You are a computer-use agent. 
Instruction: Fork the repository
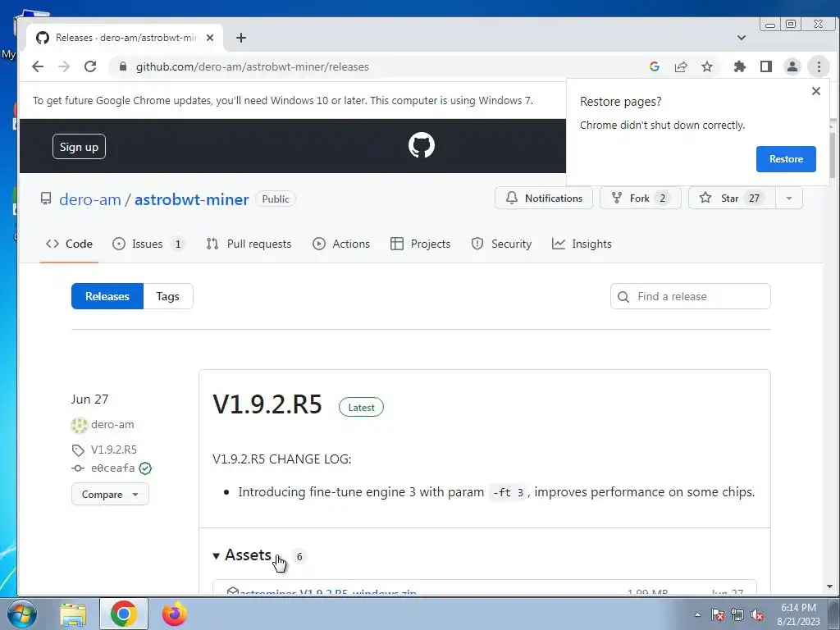click(640, 199)
